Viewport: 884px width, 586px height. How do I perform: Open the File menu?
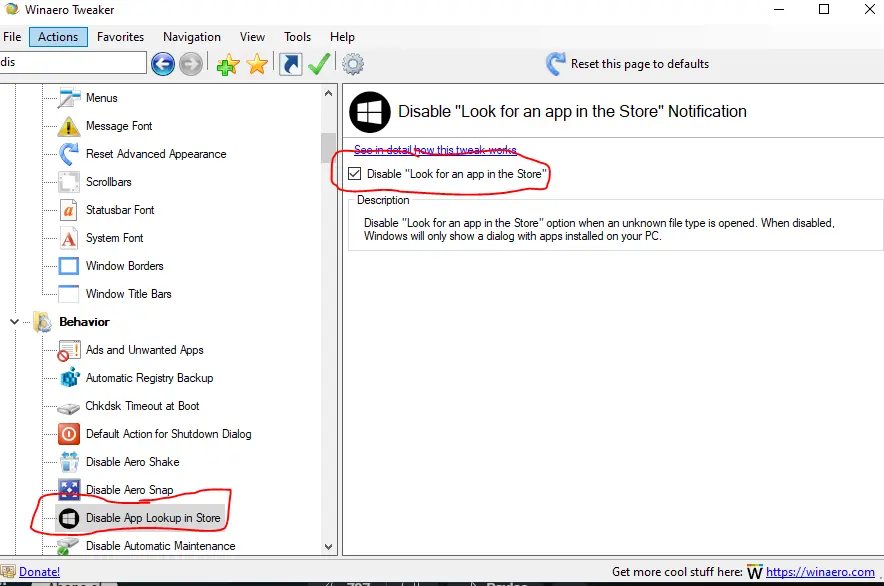click(12, 37)
